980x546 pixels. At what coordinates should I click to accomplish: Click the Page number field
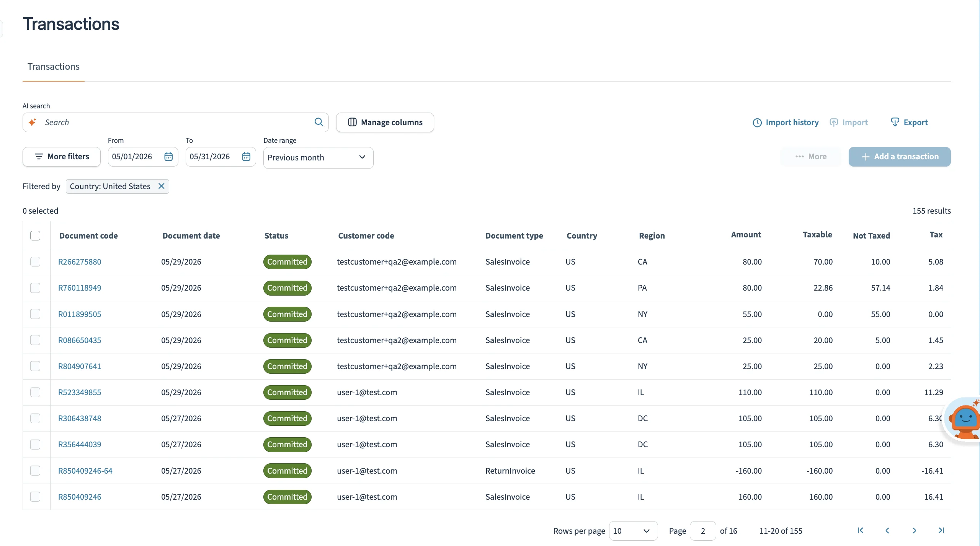pos(703,531)
